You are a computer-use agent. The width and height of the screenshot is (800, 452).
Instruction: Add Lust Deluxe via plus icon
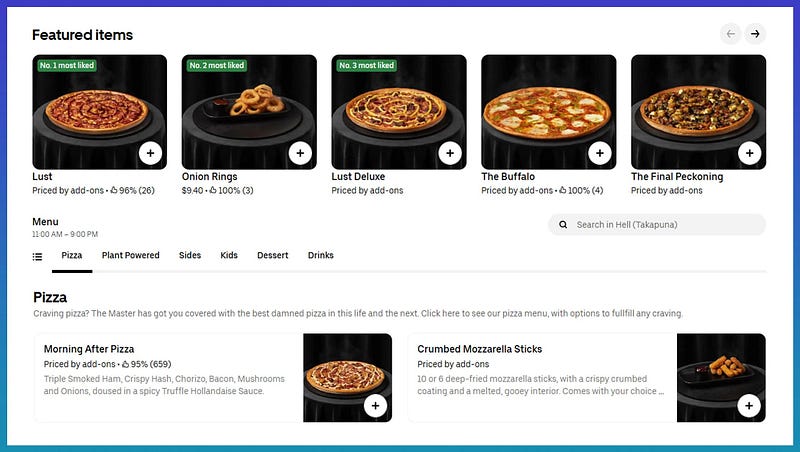click(450, 153)
